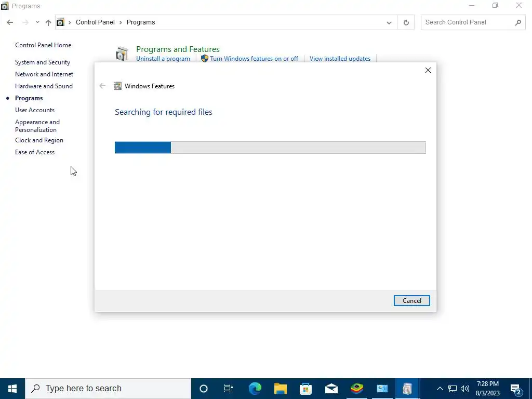Open Uninstall a program link
The width and height of the screenshot is (532, 399).
click(163, 59)
